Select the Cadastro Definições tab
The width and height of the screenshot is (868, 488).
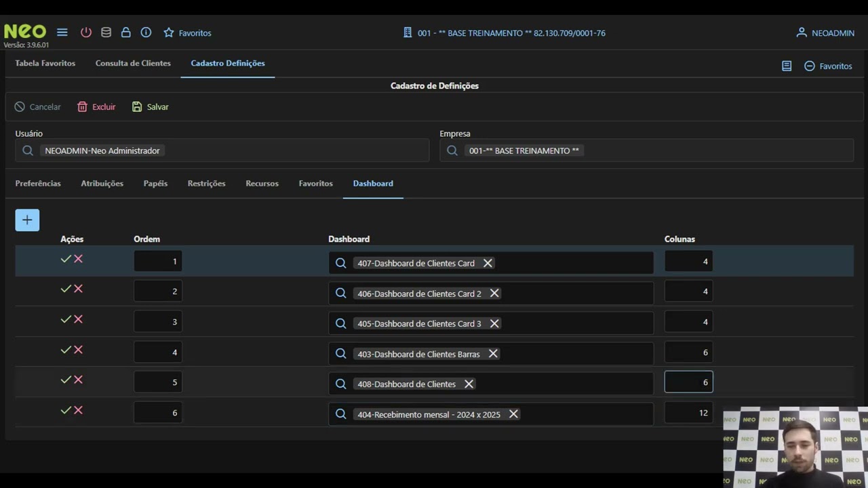[x=228, y=63]
